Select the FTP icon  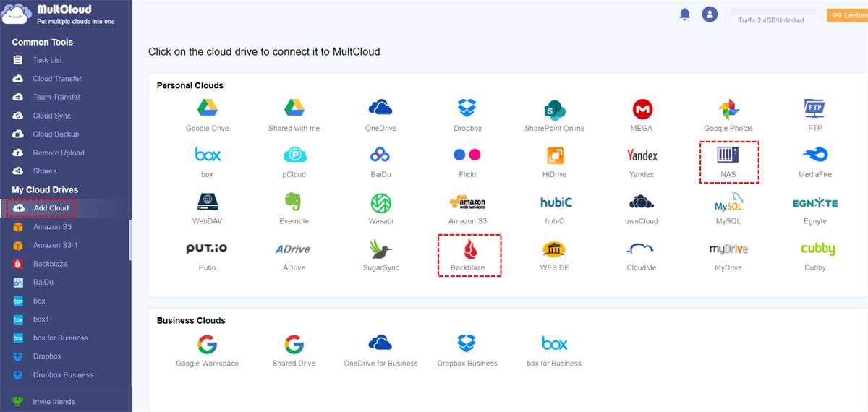[815, 109]
